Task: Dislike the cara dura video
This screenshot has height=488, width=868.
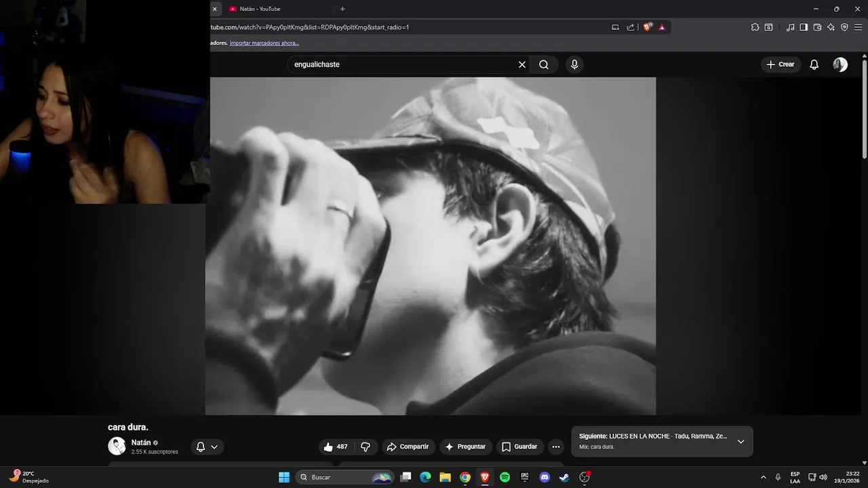Action: [366, 447]
